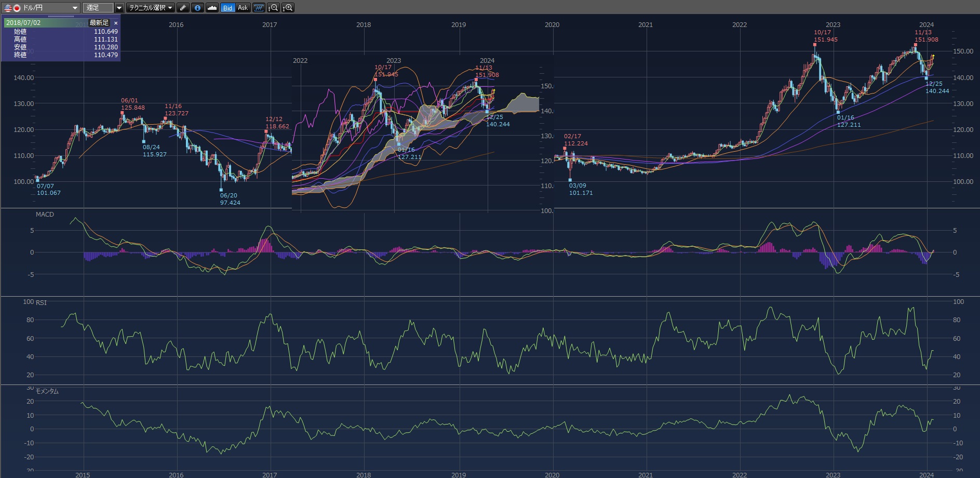Click the 最新足 latest bar button
The image size is (980, 478).
[x=99, y=23]
